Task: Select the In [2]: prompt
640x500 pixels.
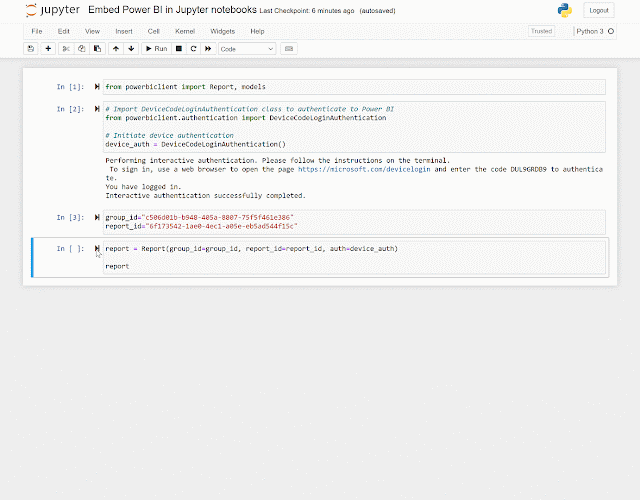Action: point(70,109)
